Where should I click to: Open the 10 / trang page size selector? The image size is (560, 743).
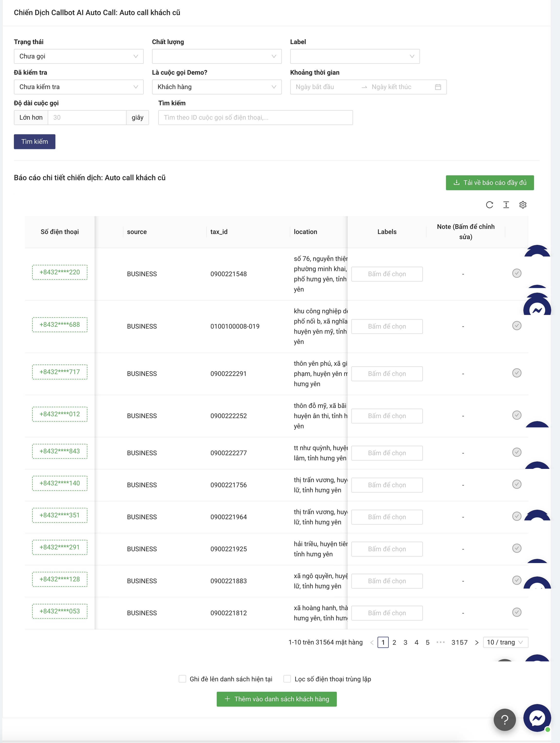click(x=505, y=642)
